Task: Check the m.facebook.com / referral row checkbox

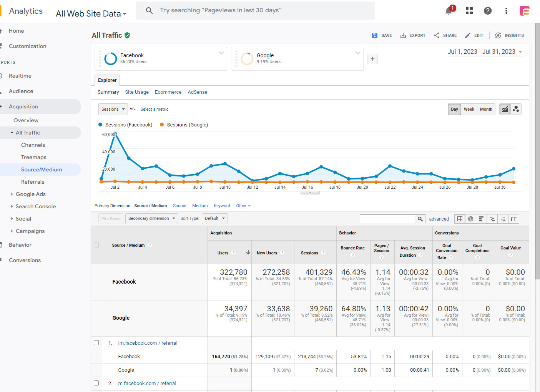Action: (96, 383)
